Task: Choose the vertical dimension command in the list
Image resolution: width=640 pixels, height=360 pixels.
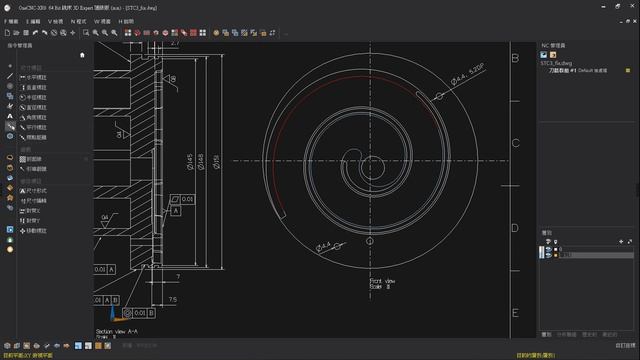Action: 33,87
